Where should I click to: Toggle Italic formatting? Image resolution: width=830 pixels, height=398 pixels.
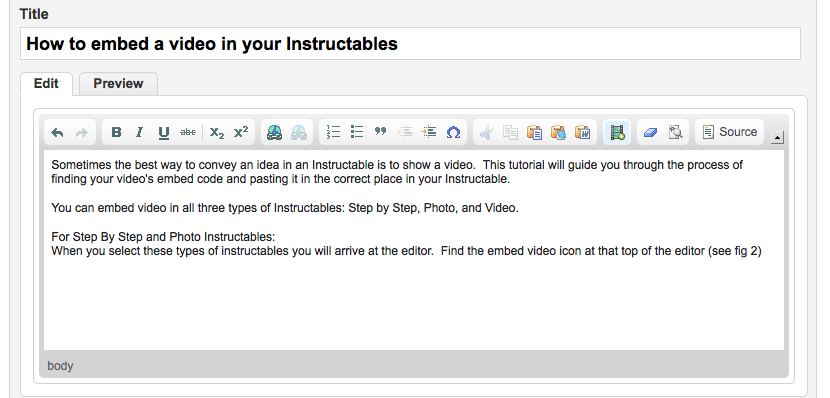[x=140, y=132]
